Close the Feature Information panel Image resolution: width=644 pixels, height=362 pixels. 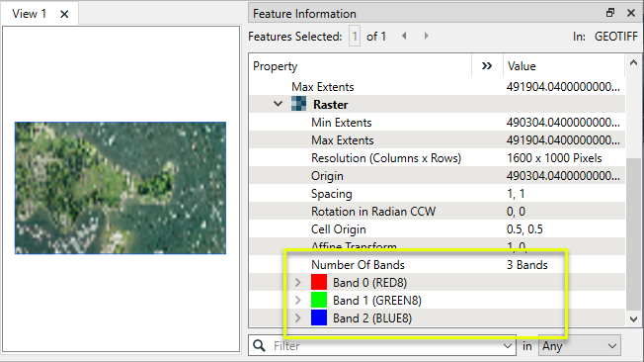coord(631,13)
